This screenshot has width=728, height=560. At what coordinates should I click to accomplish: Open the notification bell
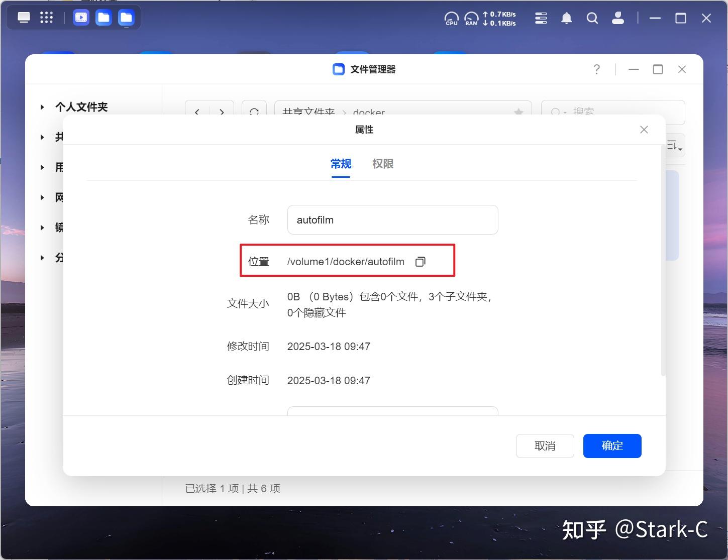tap(566, 18)
